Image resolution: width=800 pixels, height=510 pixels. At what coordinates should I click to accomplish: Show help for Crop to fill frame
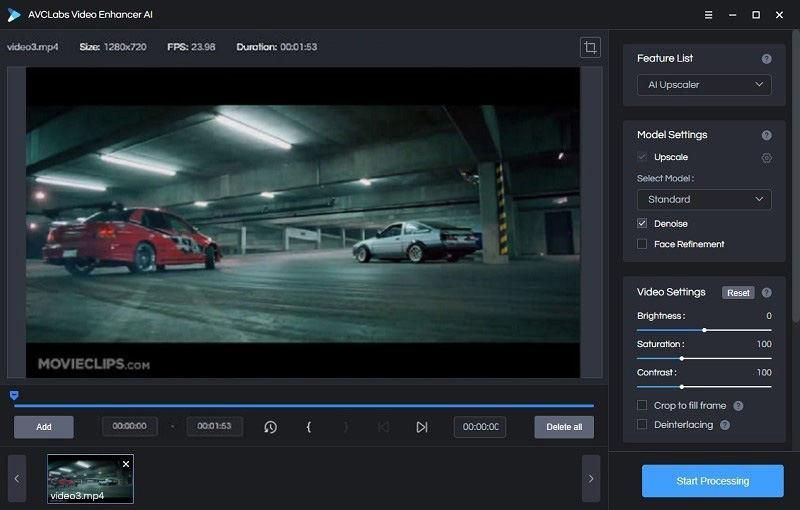[738, 406]
